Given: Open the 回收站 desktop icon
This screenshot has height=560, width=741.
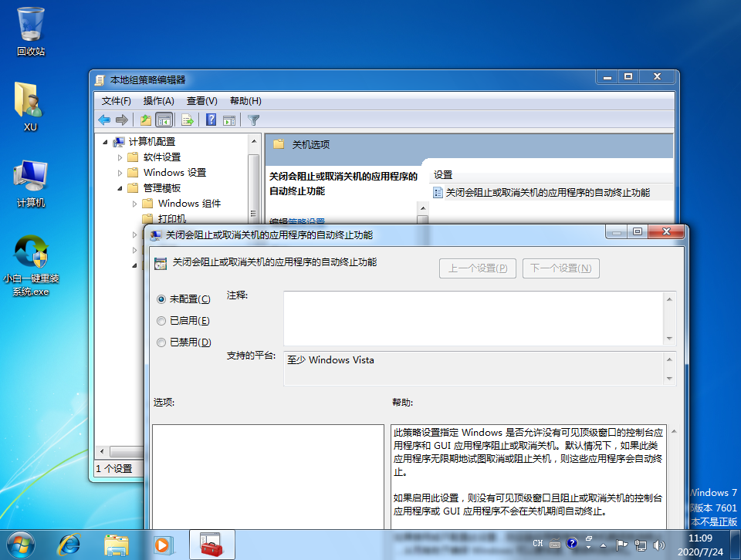Looking at the screenshot, I should pos(31,31).
